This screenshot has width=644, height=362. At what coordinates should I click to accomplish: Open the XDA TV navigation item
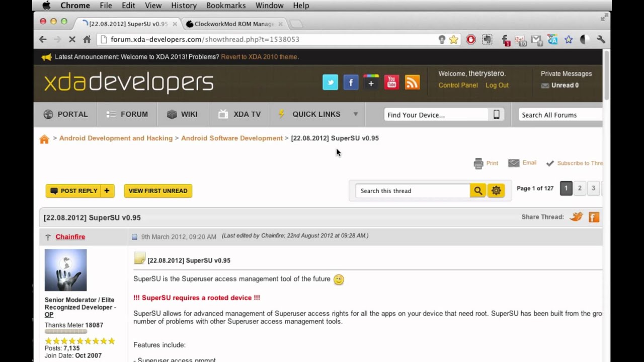coord(239,114)
